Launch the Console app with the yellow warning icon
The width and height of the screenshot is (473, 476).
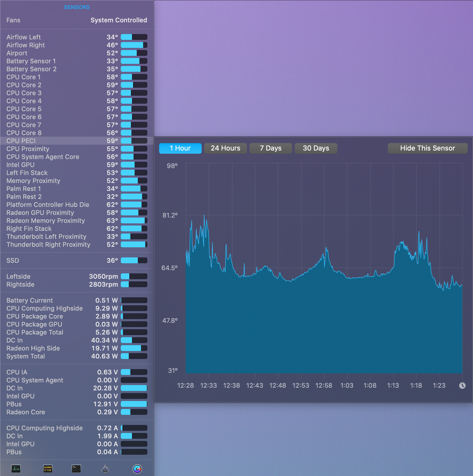(48, 469)
